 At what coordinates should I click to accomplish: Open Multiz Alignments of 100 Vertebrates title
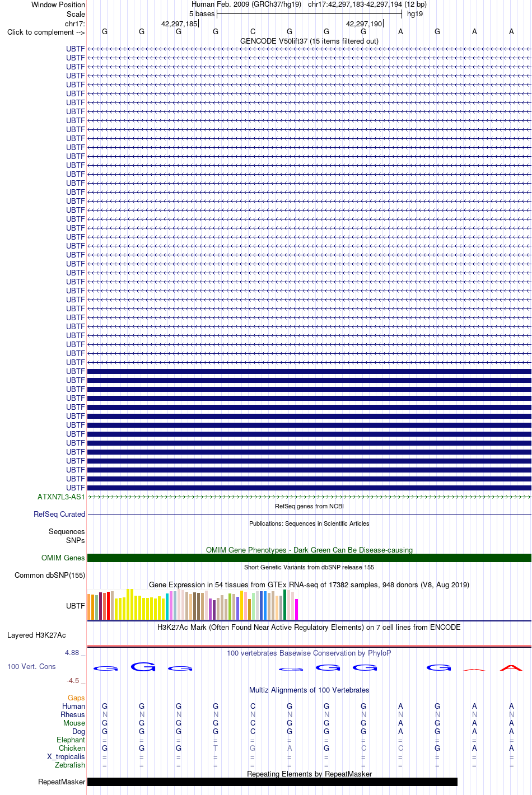point(309,690)
